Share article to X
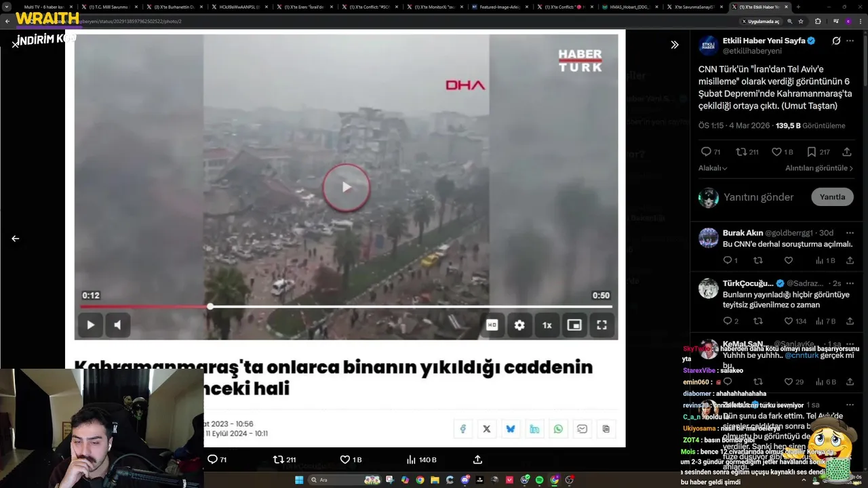 coord(487,429)
